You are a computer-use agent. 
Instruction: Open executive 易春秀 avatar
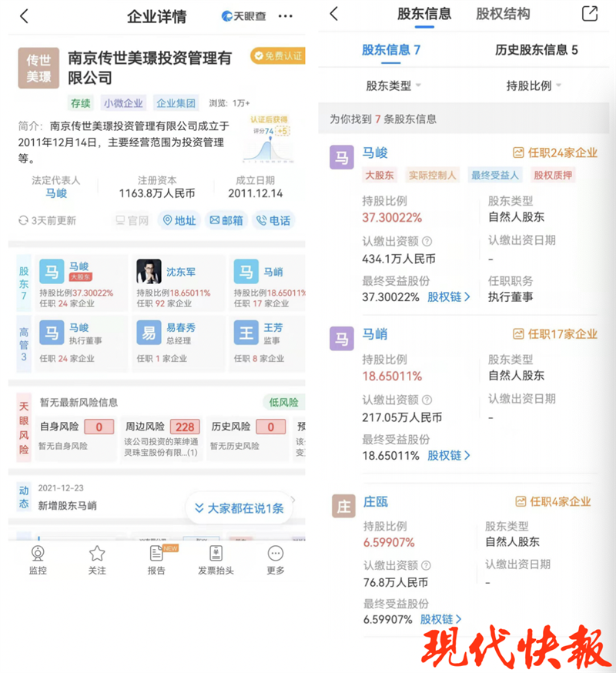[x=149, y=333]
